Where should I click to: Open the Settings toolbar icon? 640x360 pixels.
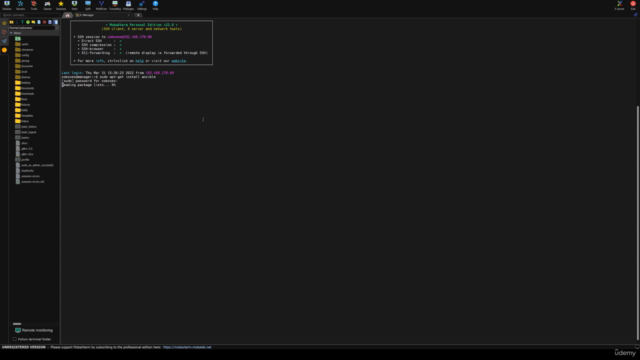142,5
